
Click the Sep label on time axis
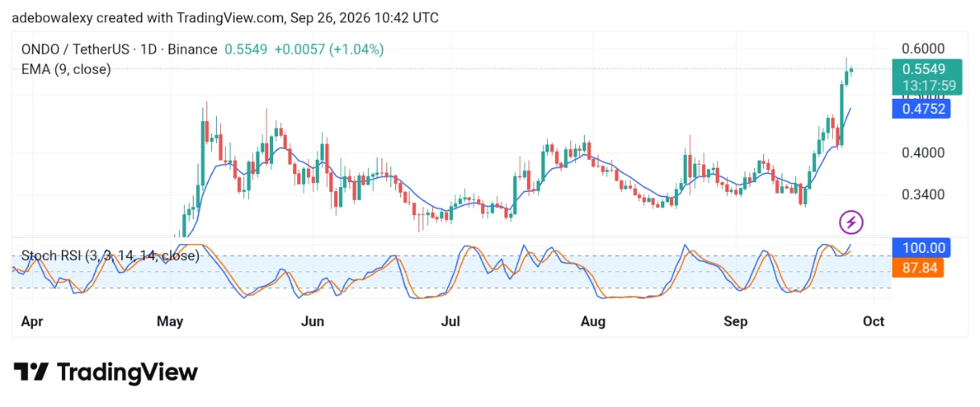click(x=736, y=321)
